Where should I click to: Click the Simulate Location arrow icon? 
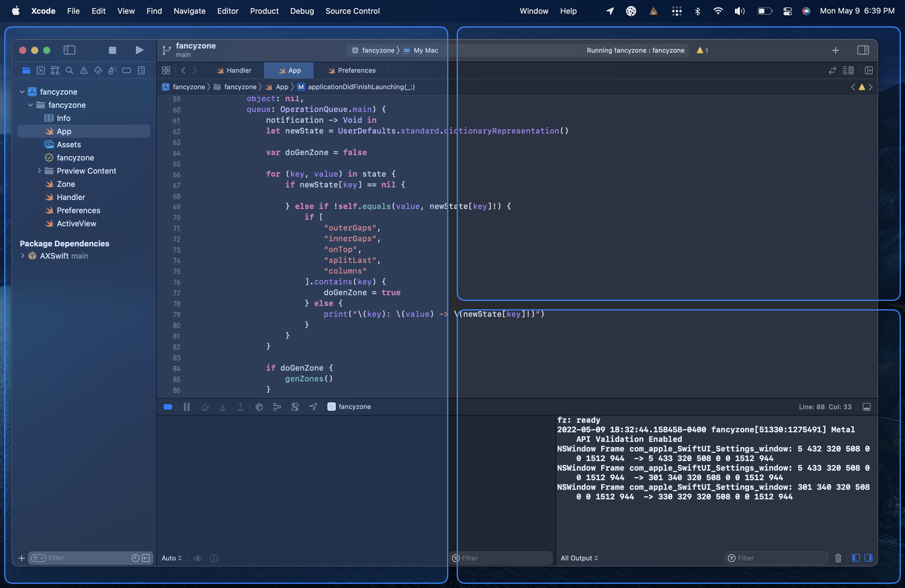point(313,407)
